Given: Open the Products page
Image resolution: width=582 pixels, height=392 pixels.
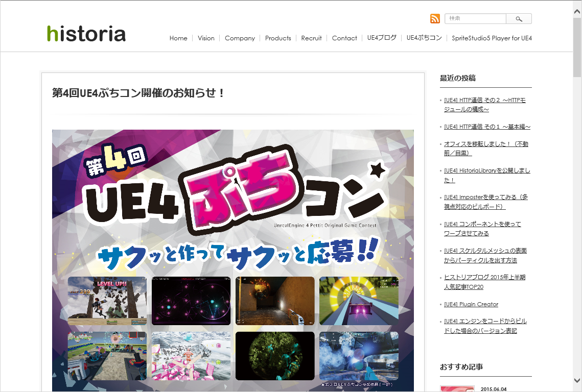Looking at the screenshot, I should click(278, 38).
